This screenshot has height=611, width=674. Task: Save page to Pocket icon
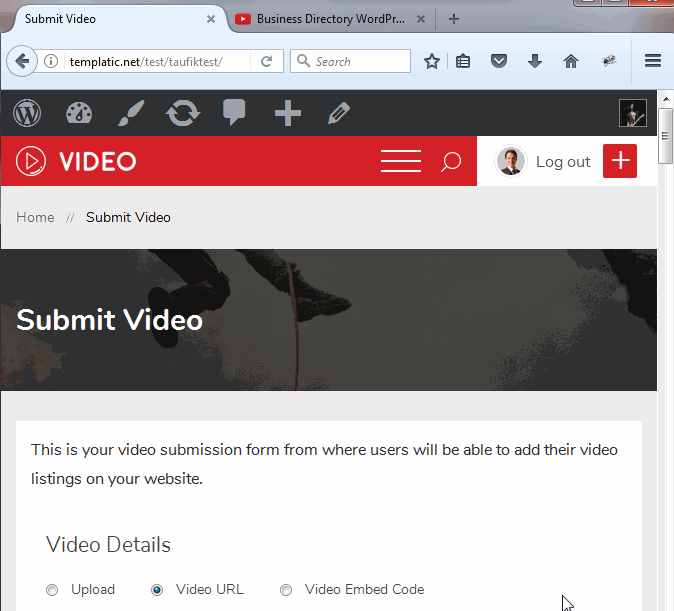click(x=499, y=61)
